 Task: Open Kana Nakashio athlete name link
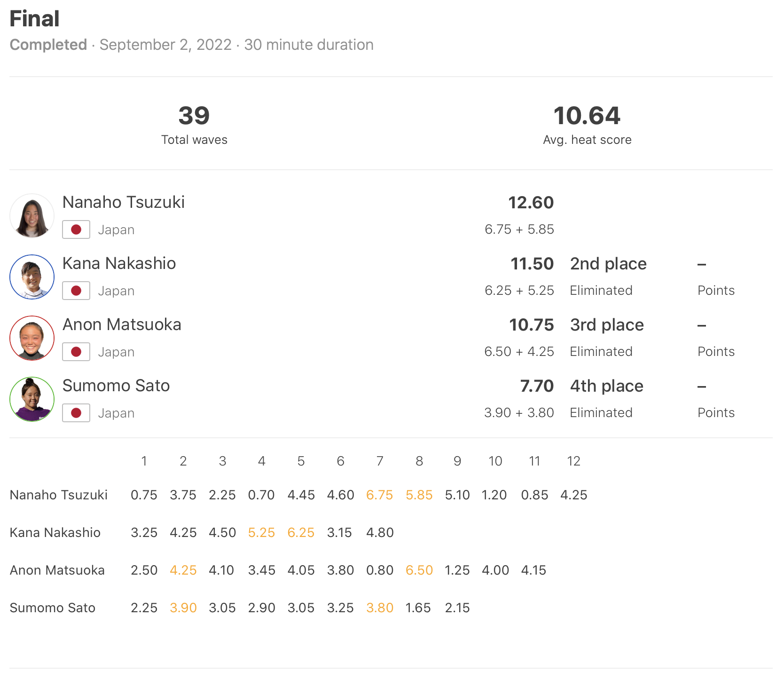(x=119, y=263)
